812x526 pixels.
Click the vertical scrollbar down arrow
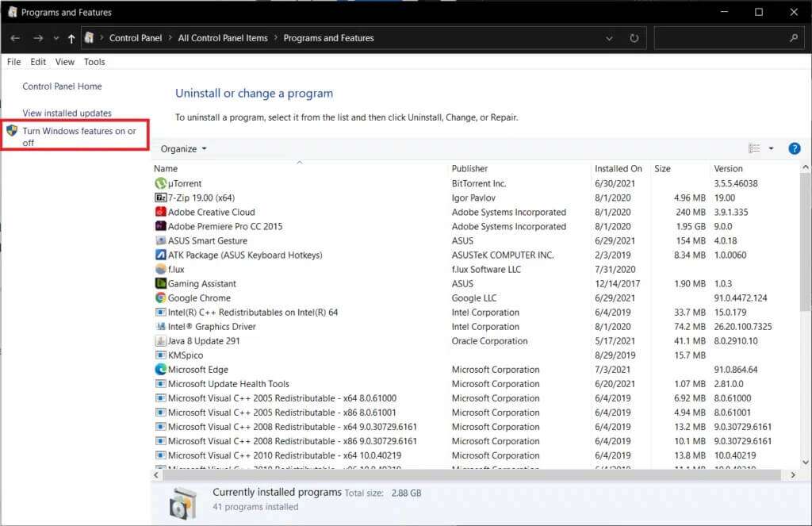[x=806, y=463]
